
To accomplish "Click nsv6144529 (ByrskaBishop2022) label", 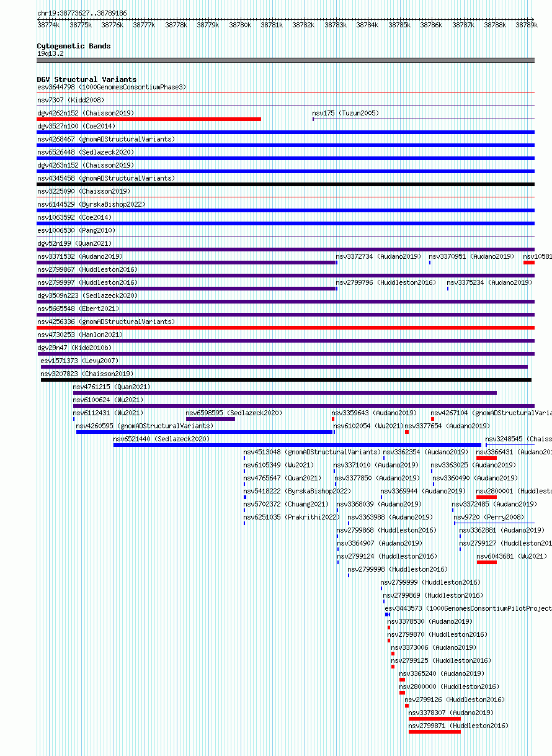I will coord(91,204).
